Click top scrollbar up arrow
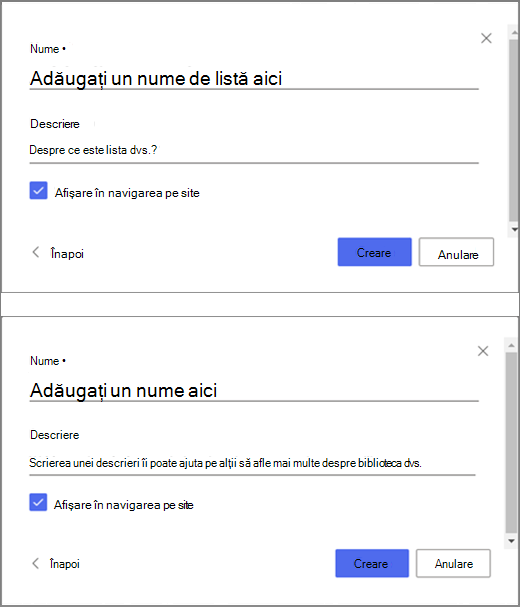The width and height of the screenshot is (520, 607). pos(514,33)
